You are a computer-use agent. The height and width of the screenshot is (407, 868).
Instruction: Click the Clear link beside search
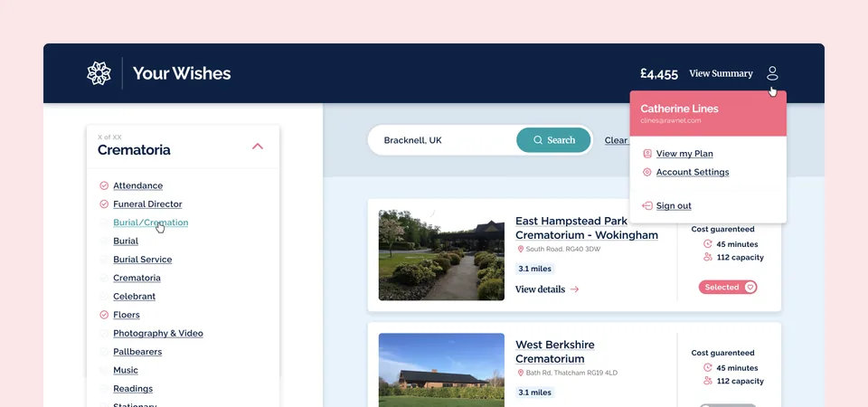(616, 141)
